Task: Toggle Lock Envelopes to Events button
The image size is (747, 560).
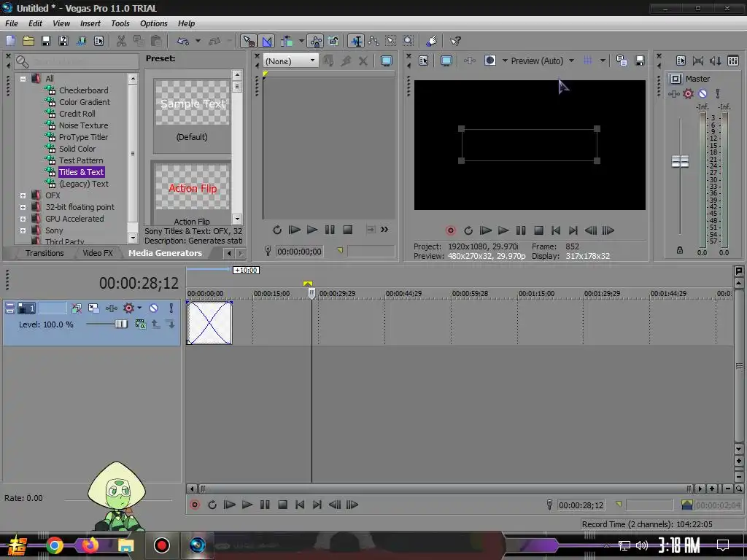Action: [315, 41]
